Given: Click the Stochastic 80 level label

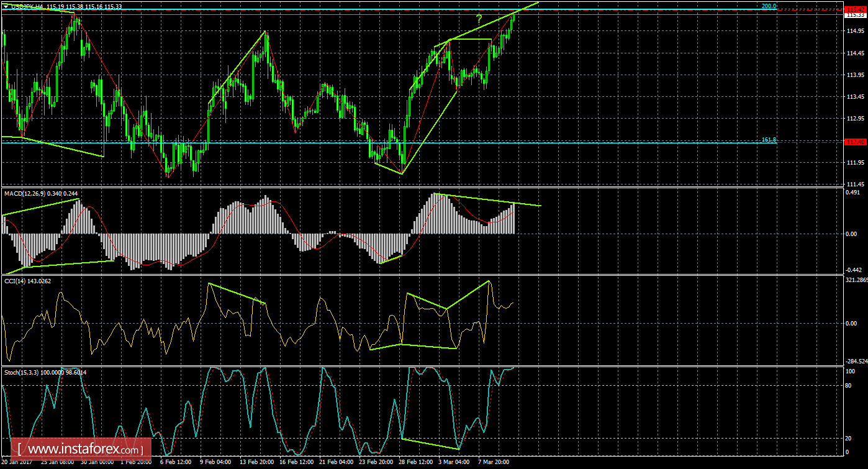Looking at the screenshot, I should (x=850, y=385).
